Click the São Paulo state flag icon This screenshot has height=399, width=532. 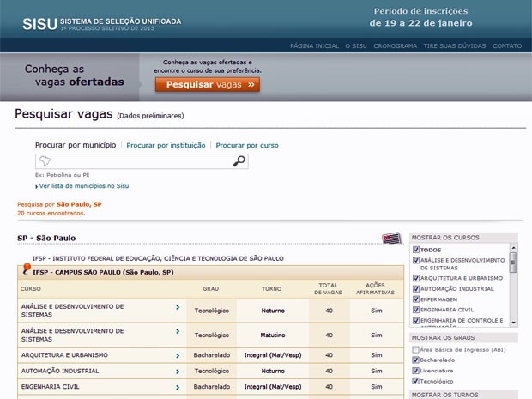391,238
